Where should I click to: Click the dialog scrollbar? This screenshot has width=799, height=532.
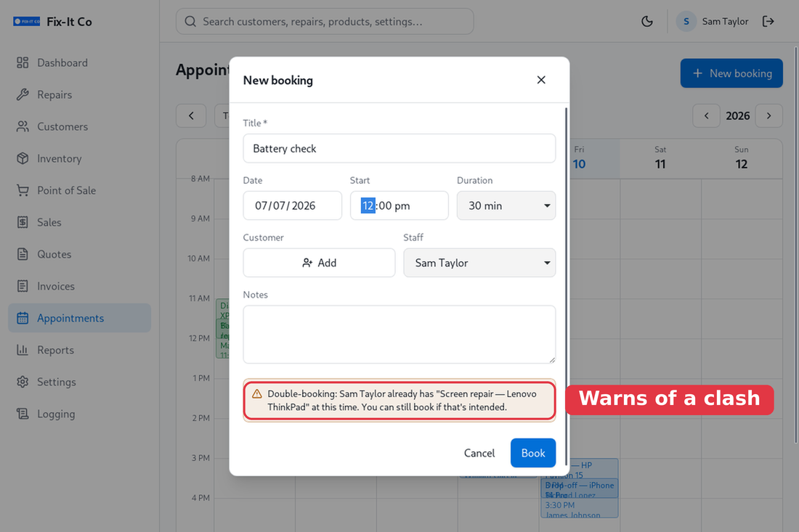pos(566,286)
